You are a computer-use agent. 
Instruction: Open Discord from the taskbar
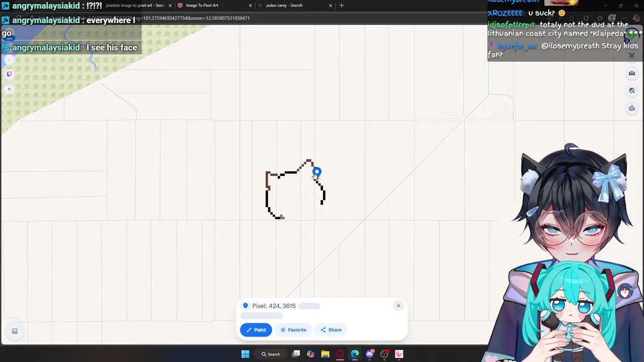click(370, 354)
